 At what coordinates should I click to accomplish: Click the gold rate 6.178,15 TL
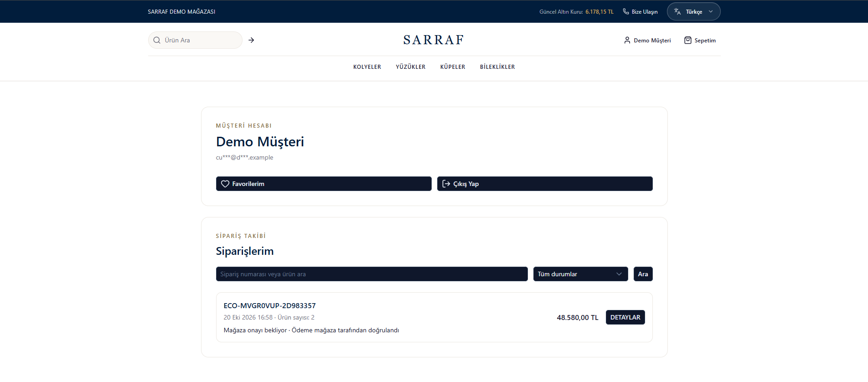pyautogui.click(x=599, y=12)
